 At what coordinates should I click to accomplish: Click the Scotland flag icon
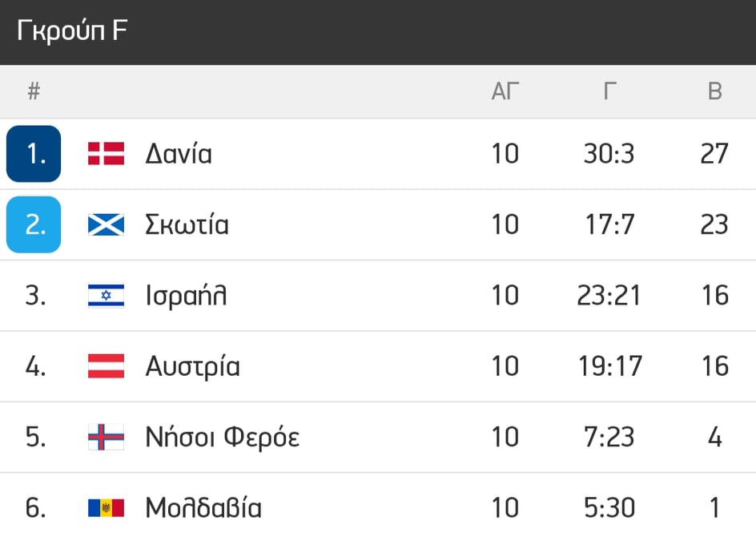(106, 224)
